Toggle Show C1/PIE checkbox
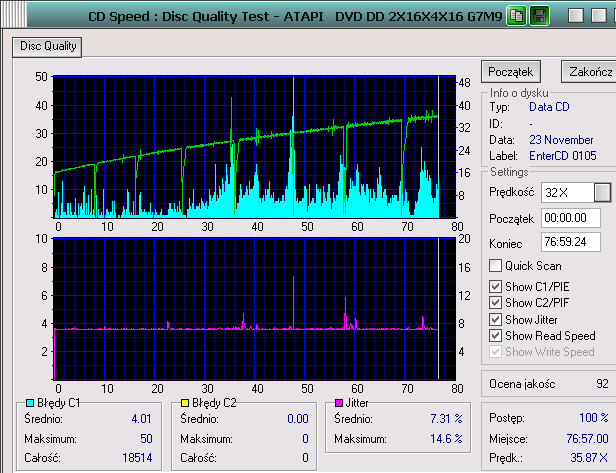 [495, 286]
